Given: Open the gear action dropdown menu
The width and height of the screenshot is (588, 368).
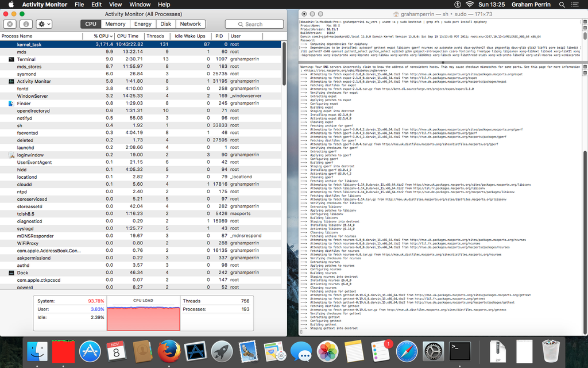Looking at the screenshot, I should tap(44, 24).
